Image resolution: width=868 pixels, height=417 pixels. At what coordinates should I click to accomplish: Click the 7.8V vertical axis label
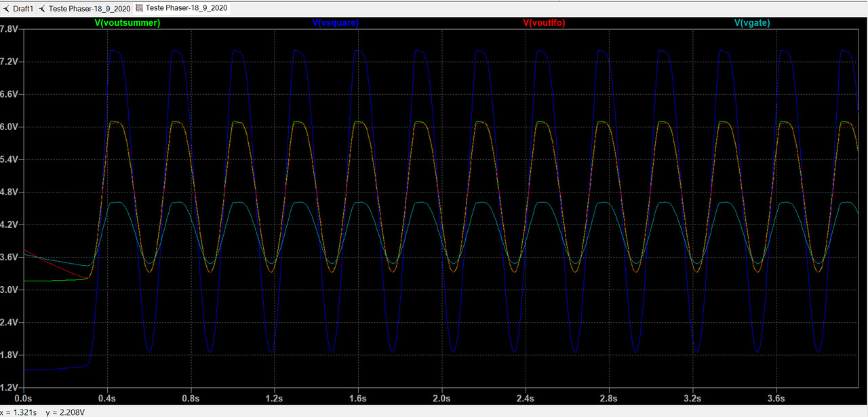click(x=9, y=29)
